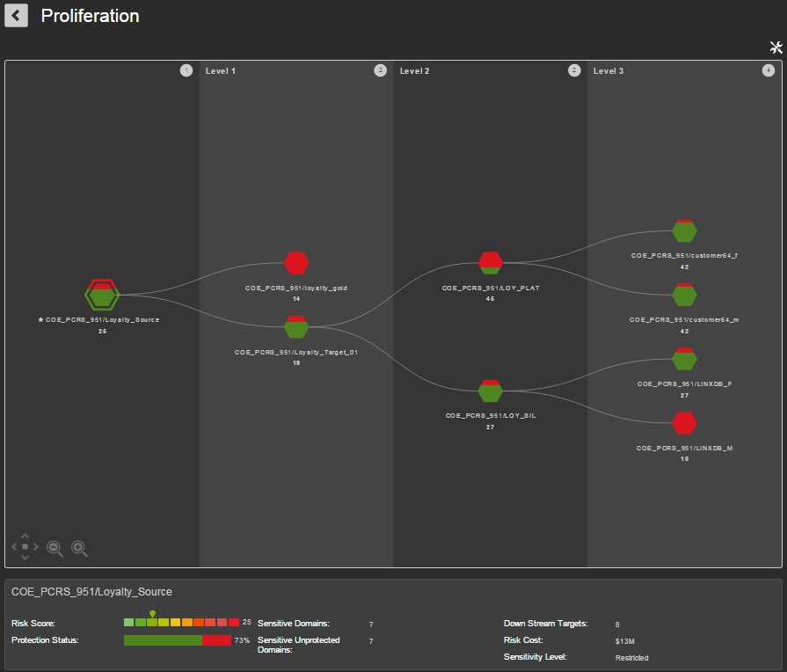Select the LOY_PLAT hexagon node
The height and width of the screenshot is (672, 787).
click(491, 262)
